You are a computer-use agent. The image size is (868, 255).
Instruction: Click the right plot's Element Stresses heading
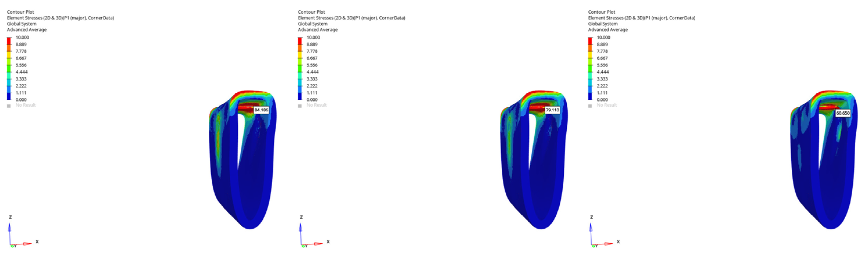point(641,18)
